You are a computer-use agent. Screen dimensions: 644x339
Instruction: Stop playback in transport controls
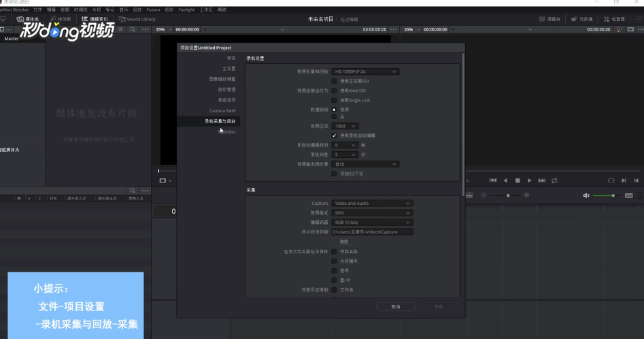[x=518, y=180]
